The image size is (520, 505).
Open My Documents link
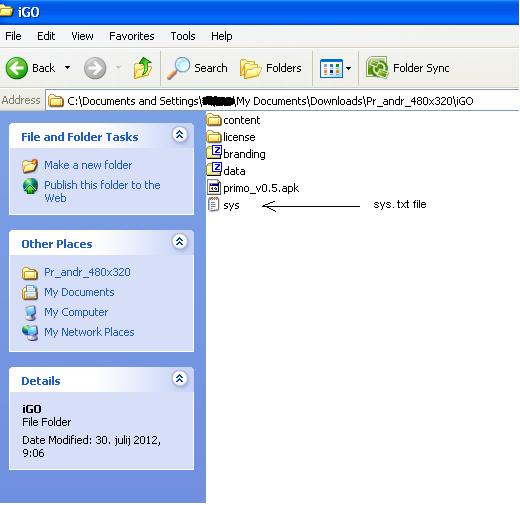(79, 292)
